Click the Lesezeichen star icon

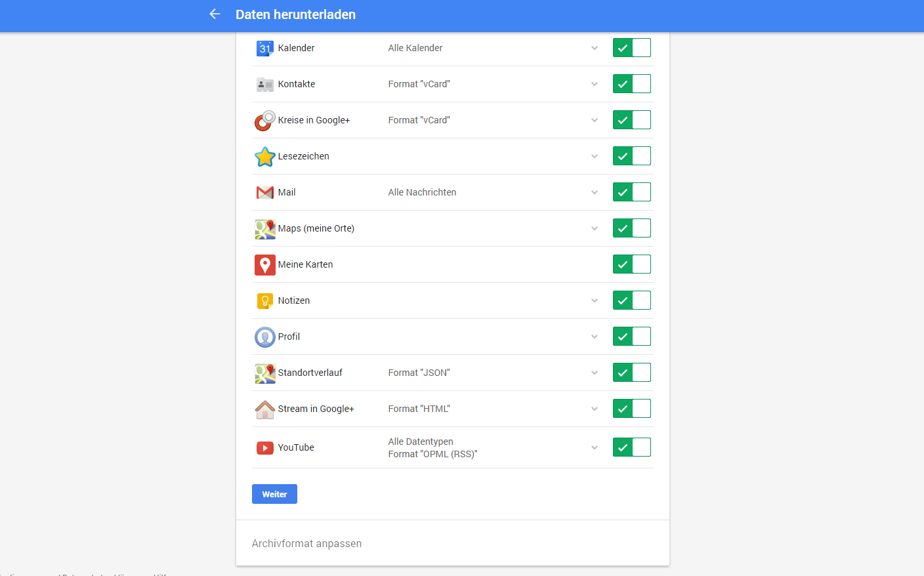(x=264, y=157)
